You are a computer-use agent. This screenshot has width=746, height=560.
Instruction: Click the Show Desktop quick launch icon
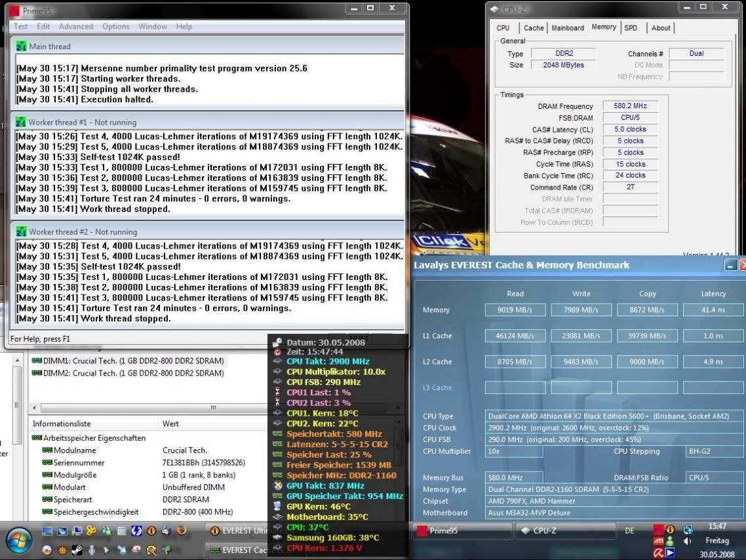47,531
